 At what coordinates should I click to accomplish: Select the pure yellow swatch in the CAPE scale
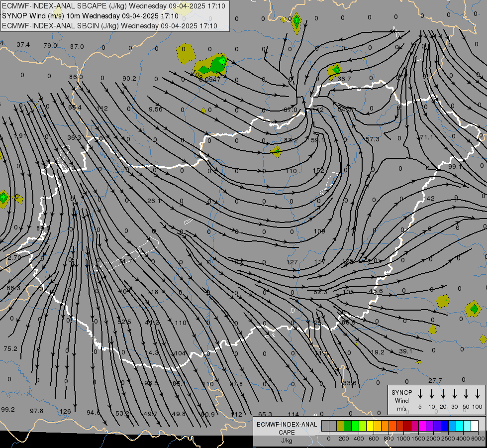tap(370, 426)
